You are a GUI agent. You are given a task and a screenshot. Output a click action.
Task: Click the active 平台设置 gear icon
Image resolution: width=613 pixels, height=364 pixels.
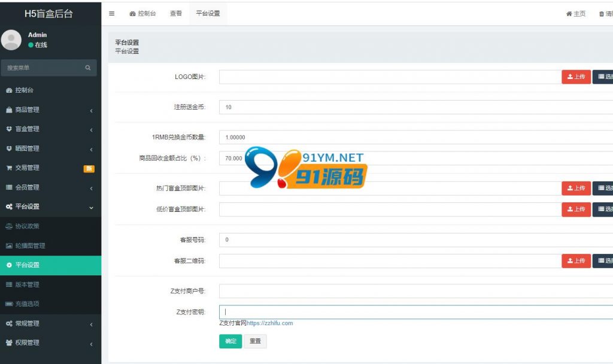(9, 265)
